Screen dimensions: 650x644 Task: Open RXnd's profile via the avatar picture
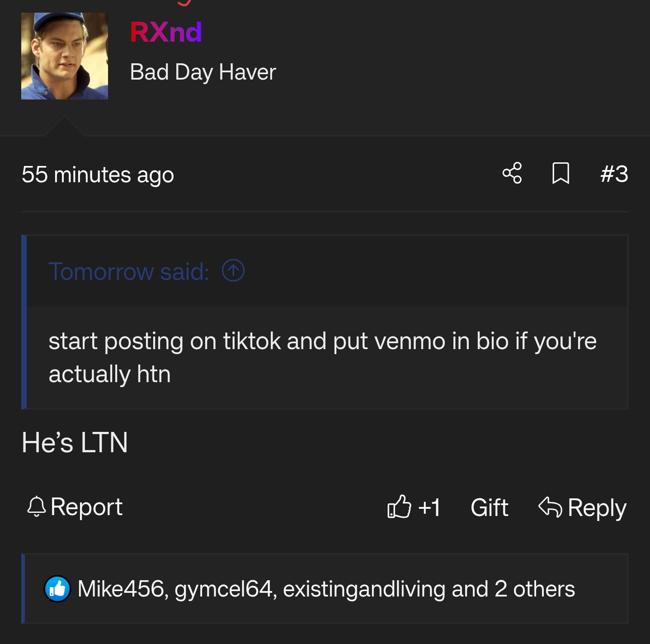pos(64,56)
